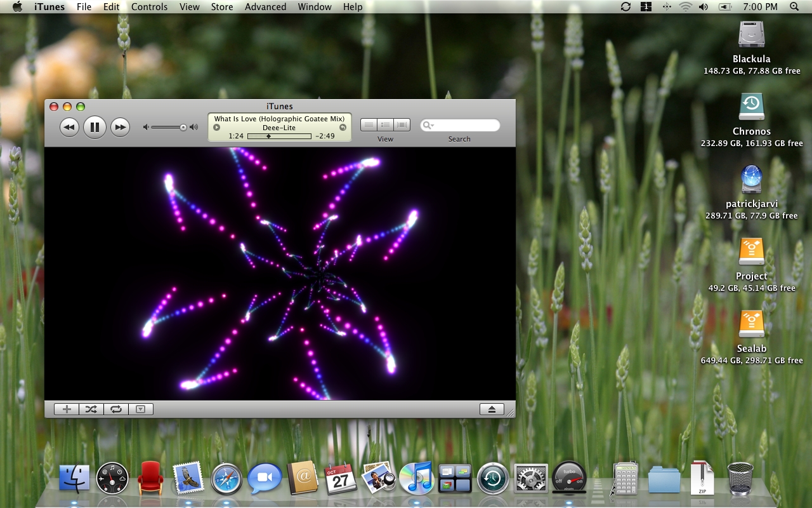Open Spotlight search magnifier
The image size is (812, 508).
point(795,7)
